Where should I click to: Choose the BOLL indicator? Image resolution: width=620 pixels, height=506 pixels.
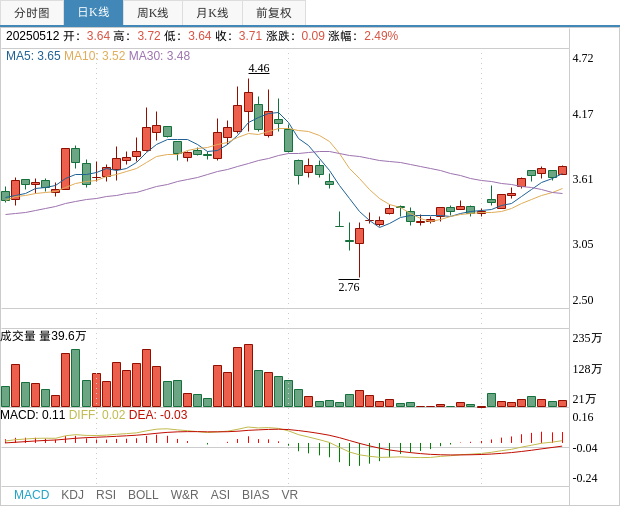pyautogui.click(x=143, y=495)
